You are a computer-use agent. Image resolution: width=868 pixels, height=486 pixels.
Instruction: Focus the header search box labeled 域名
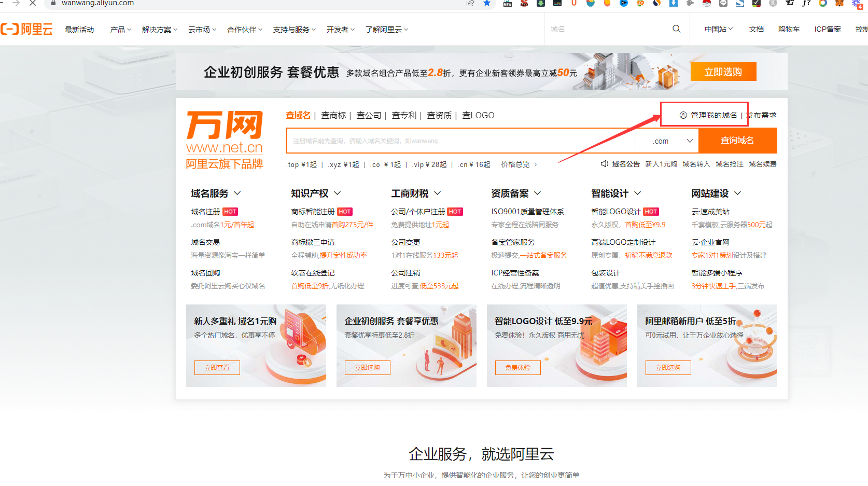[607, 29]
